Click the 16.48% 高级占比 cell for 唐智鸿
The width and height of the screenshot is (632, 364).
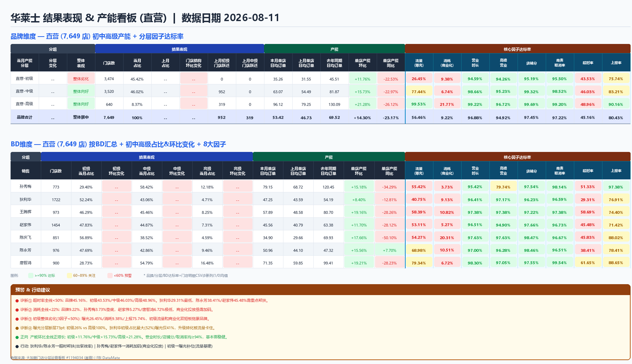click(207, 263)
